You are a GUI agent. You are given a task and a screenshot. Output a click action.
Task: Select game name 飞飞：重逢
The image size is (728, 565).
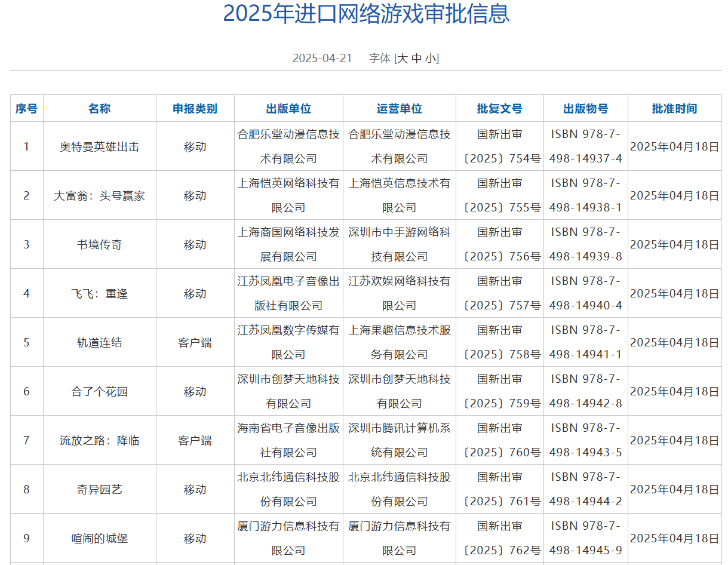(99, 293)
